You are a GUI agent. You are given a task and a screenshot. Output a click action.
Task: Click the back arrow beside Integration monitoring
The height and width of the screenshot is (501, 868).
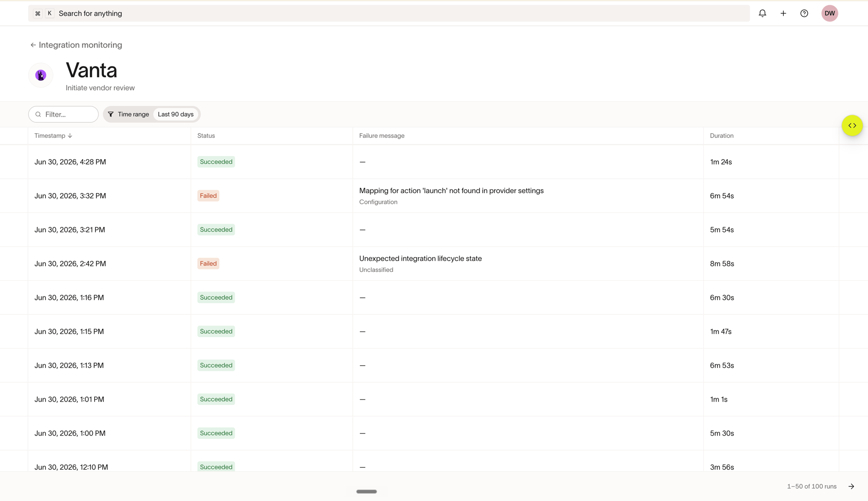[33, 45]
